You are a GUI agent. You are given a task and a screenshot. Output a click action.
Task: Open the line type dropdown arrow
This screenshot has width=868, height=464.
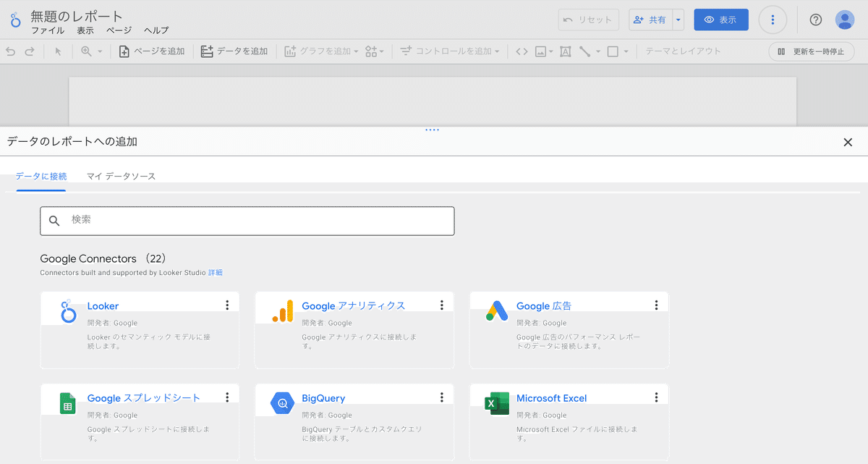[x=598, y=51]
